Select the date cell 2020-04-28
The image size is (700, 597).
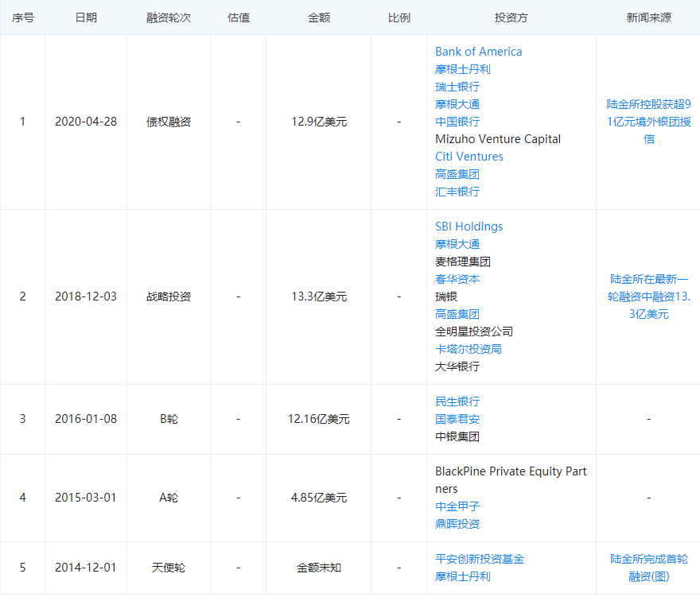tap(86, 122)
